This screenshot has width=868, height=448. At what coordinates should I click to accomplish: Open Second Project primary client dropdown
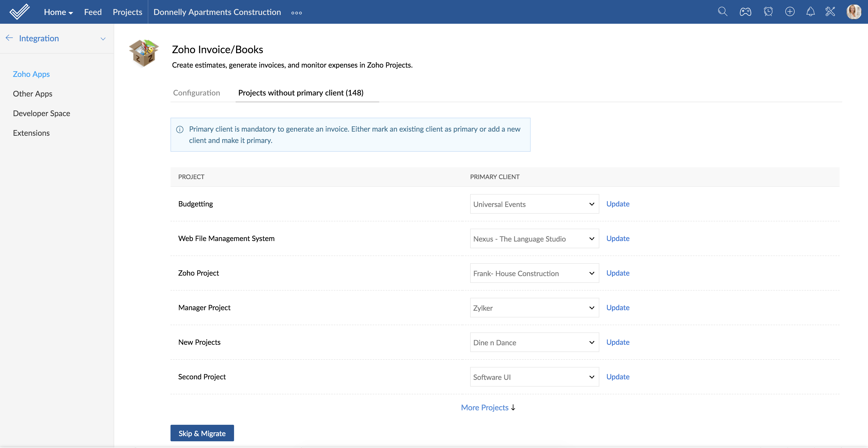(x=534, y=377)
